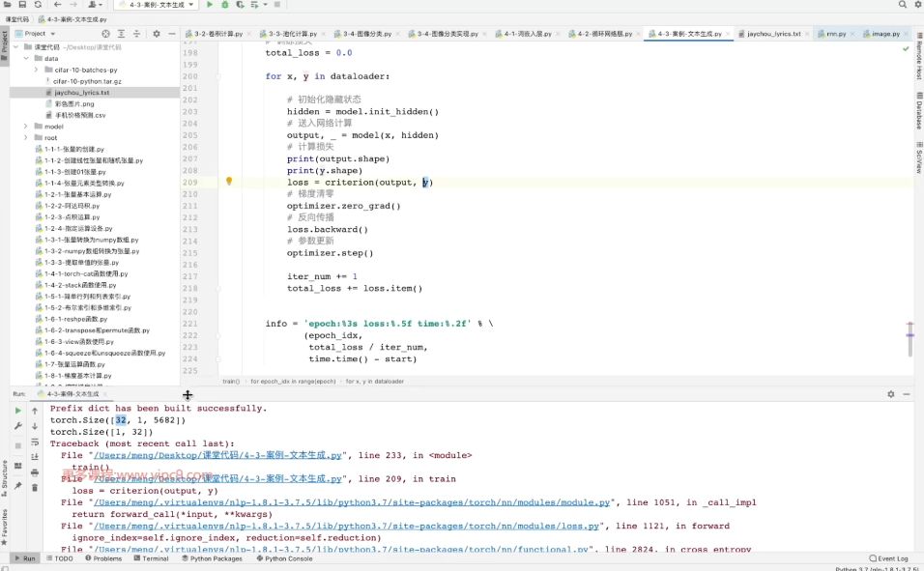
Task: Rerun the script from the Run panel
Action: [x=17, y=411]
